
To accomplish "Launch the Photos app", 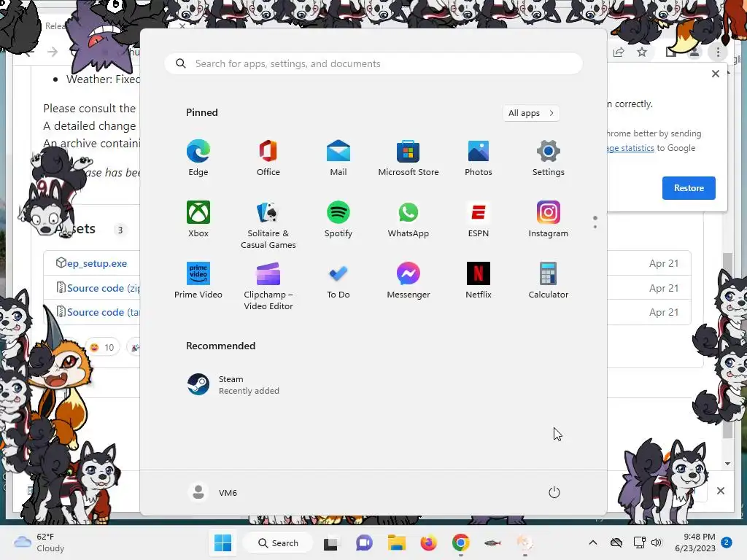I will pyautogui.click(x=479, y=158).
